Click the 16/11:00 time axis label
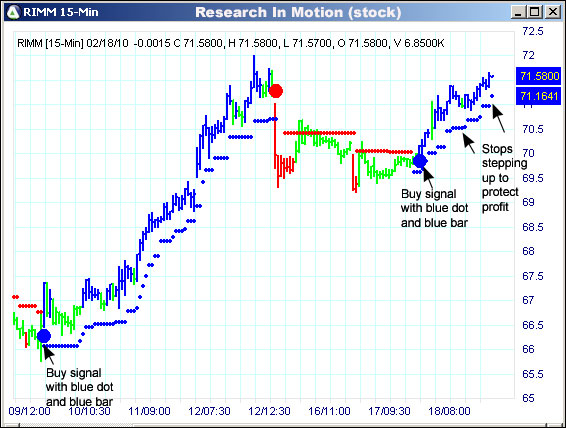The image size is (566, 428). point(329,411)
